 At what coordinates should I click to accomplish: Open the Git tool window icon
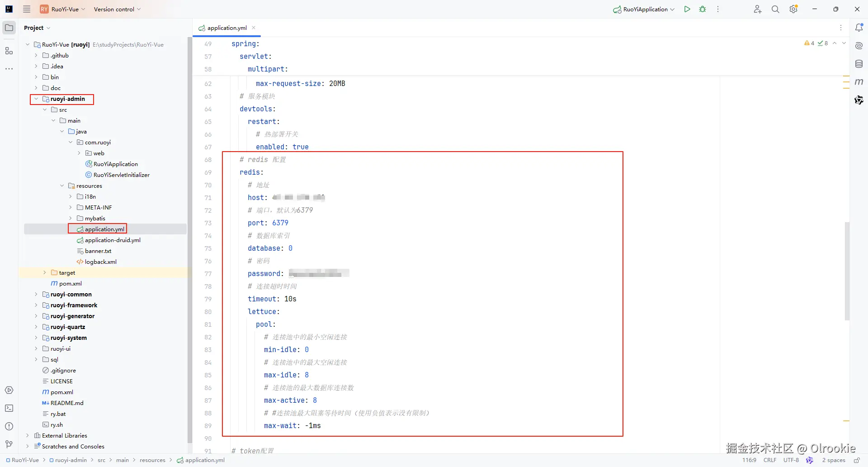tap(9, 444)
